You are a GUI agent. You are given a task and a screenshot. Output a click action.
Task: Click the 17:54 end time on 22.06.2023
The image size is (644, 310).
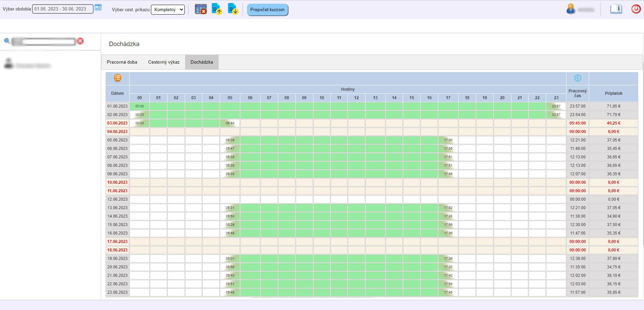pos(448,284)
